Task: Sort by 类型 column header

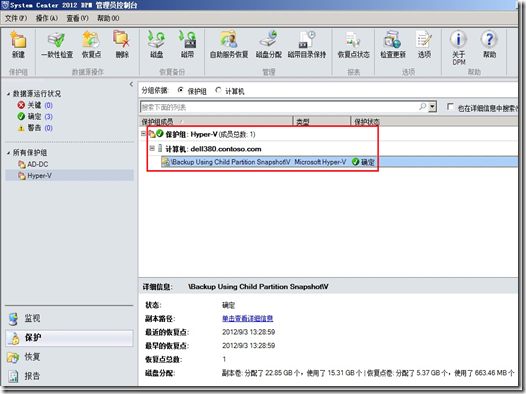Action: (322, 121)
